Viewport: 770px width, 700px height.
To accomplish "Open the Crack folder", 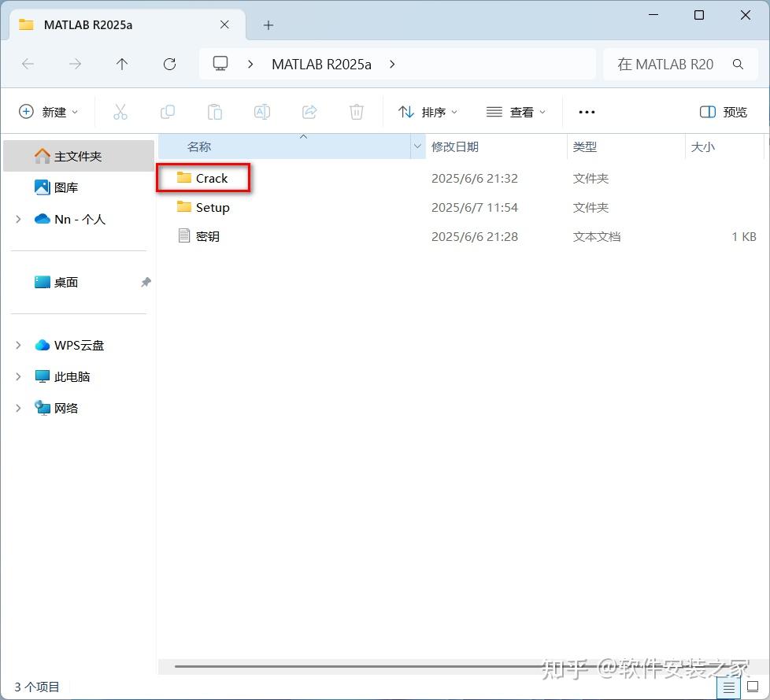I will [211, 178].
